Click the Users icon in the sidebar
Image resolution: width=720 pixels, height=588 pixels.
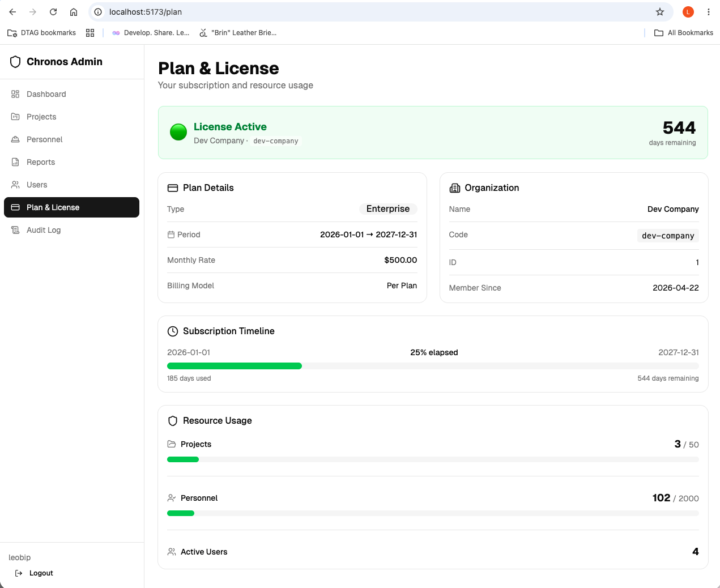coord(15,185)
